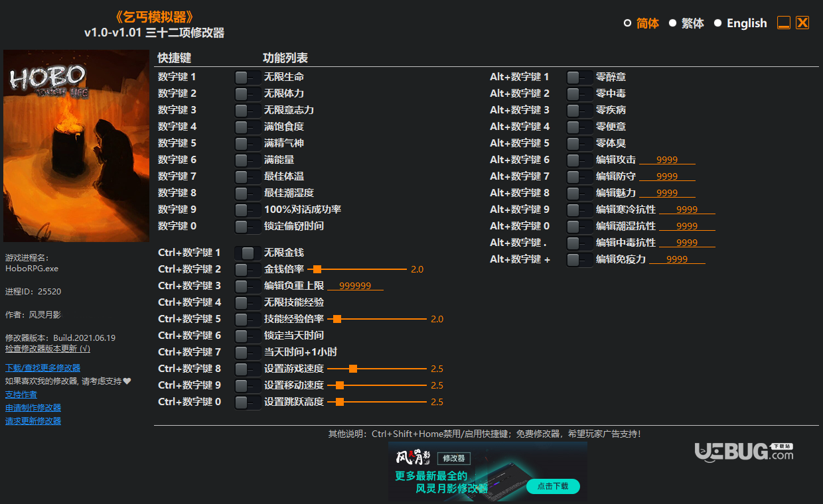Click 编辑负重上限 value field 999999
Image resolution: width=823 pixels, height=504 pixels.
tap(355, 286)
